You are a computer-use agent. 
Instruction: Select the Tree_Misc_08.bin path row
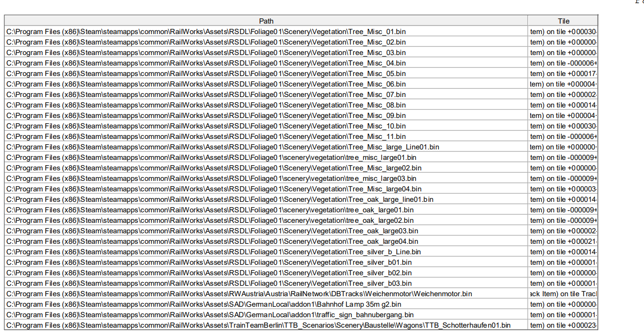coord(266,105)
